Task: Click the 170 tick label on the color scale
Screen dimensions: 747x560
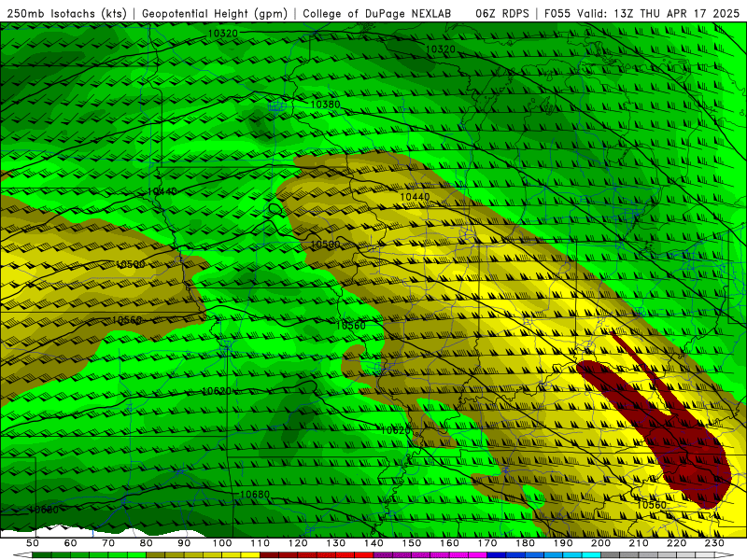Action: pyautogui.click(x=486, y=543)
